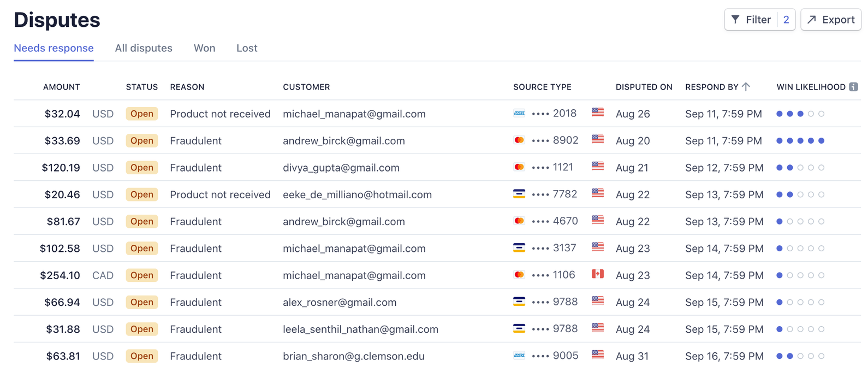Click win likelihood dots in the $254.10 row

[800, 275]
